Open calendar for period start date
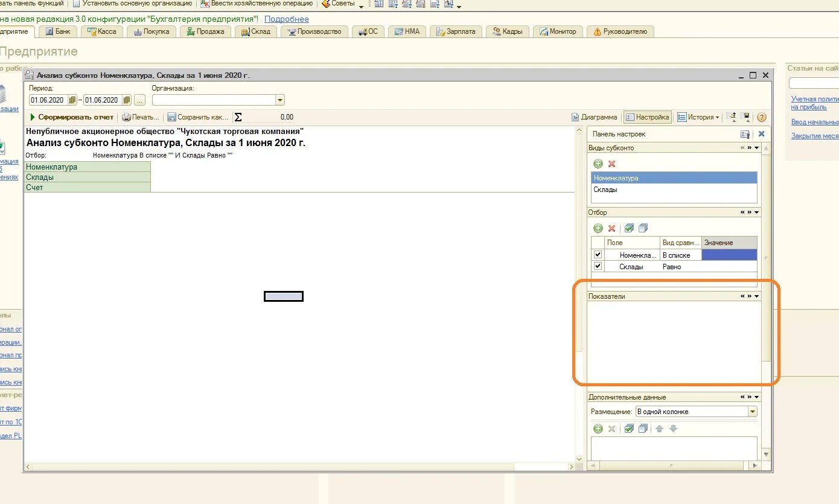839x504 pixels. click(x=72, y=100)
